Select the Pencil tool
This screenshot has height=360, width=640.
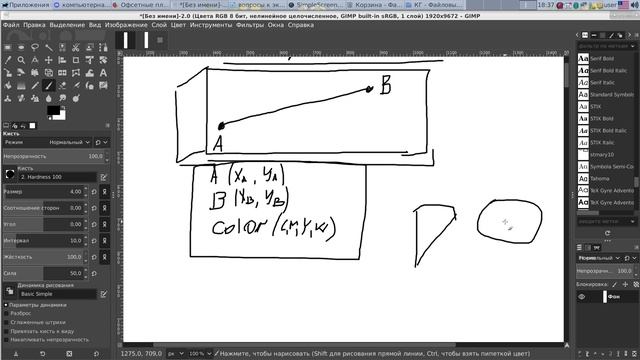(x=35, y=86)
